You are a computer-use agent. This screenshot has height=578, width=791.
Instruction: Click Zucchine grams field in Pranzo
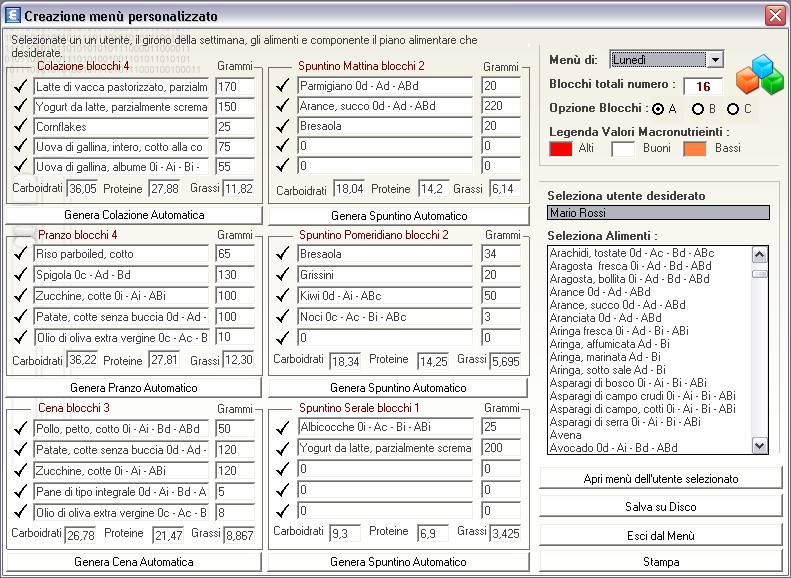coord(235,296)
